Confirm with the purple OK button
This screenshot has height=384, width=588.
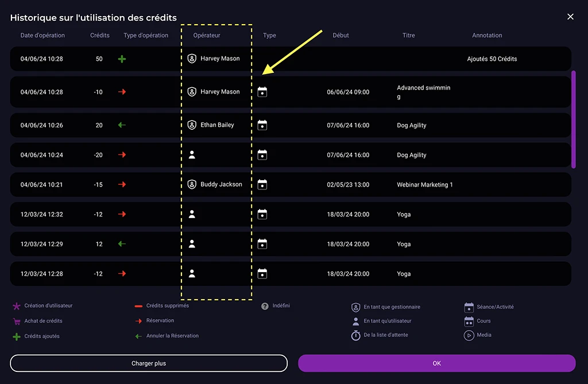click(436, 363)
